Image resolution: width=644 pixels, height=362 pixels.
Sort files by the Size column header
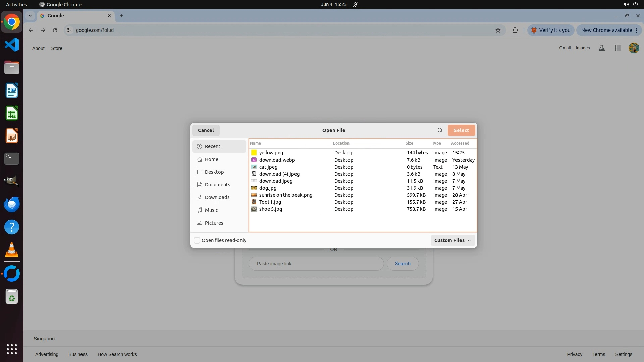pyautogui.click(x=409, y=143)
